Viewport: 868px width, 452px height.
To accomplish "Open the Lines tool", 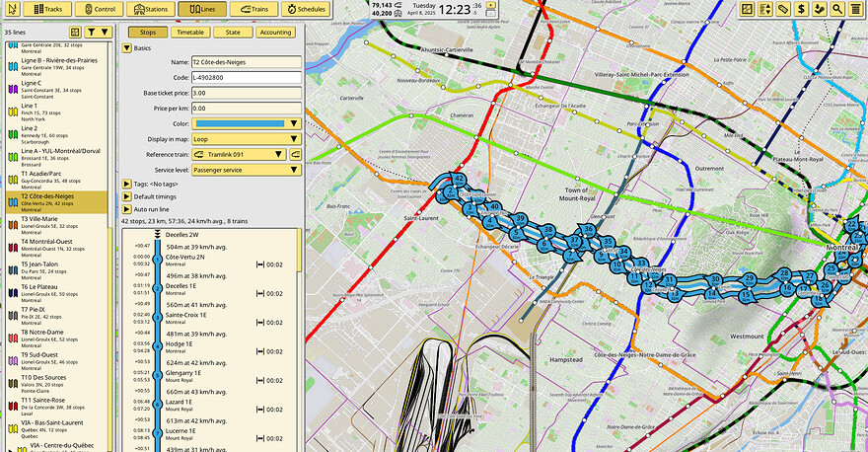I will [202, 9].
